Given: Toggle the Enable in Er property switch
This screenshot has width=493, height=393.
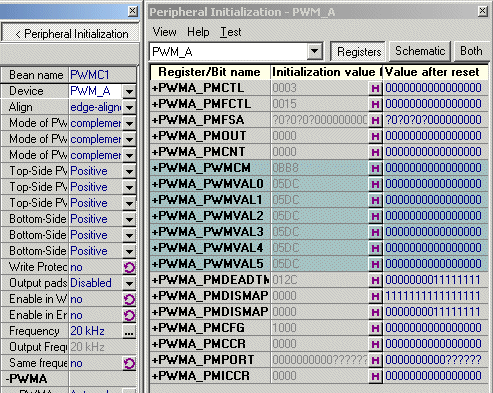Looking at the screenshot, I should [x=129, y=315].
